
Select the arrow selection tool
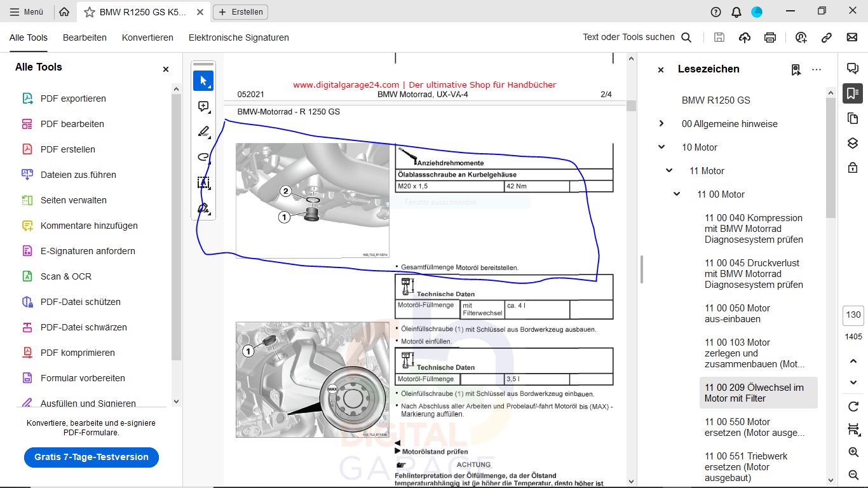pyautogui.click(x=203, y=81)
